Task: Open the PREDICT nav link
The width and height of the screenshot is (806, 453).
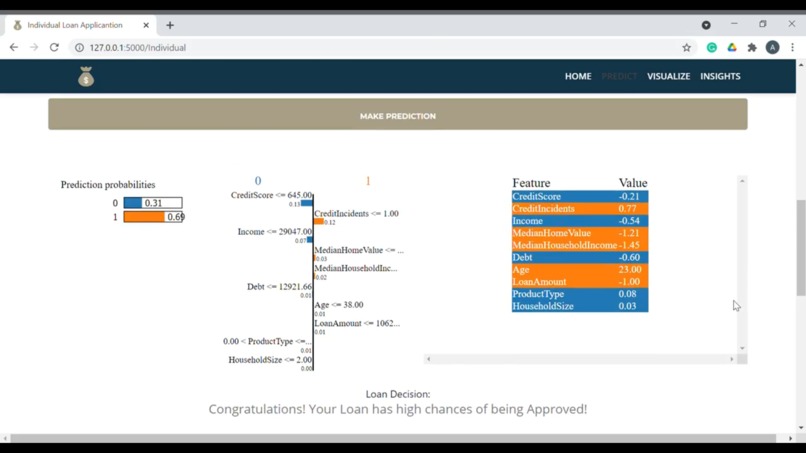Action: [619, 76]
